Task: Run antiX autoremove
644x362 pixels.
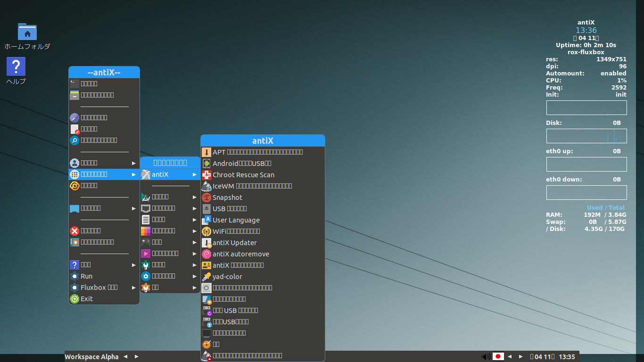Action: 263,254
